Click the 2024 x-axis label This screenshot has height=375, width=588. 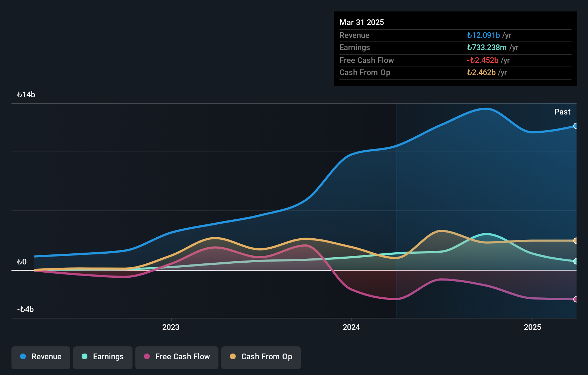pos(351,327)
